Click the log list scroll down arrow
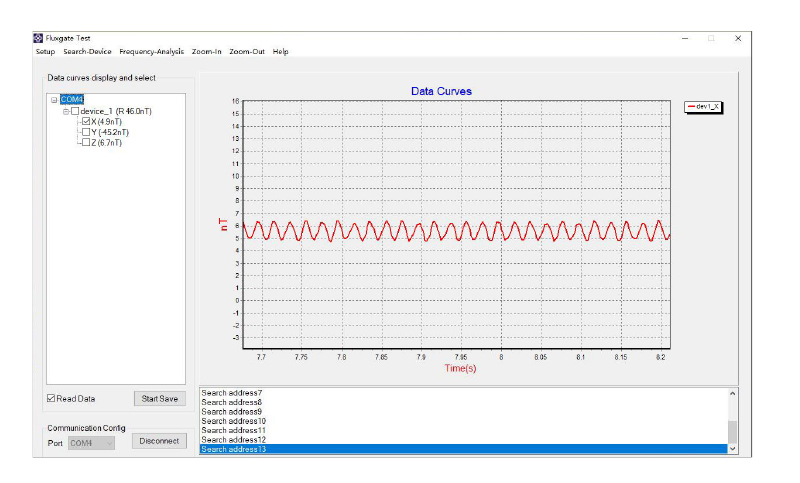Viewport: 800px width, 483px height. point(733,449)
